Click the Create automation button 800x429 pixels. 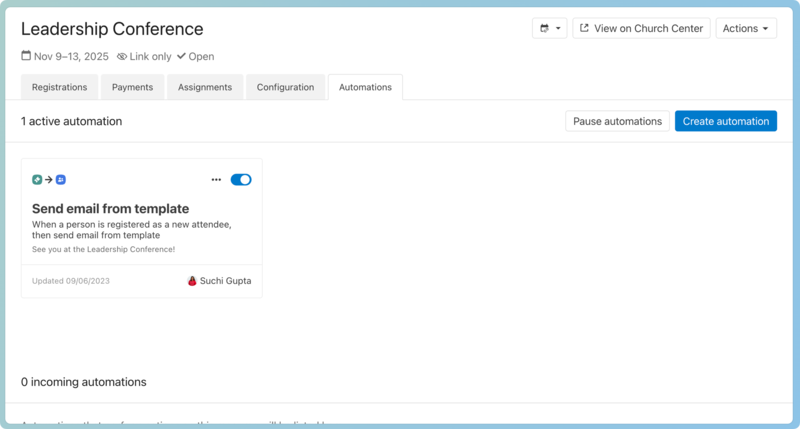[x=725, y=121]
